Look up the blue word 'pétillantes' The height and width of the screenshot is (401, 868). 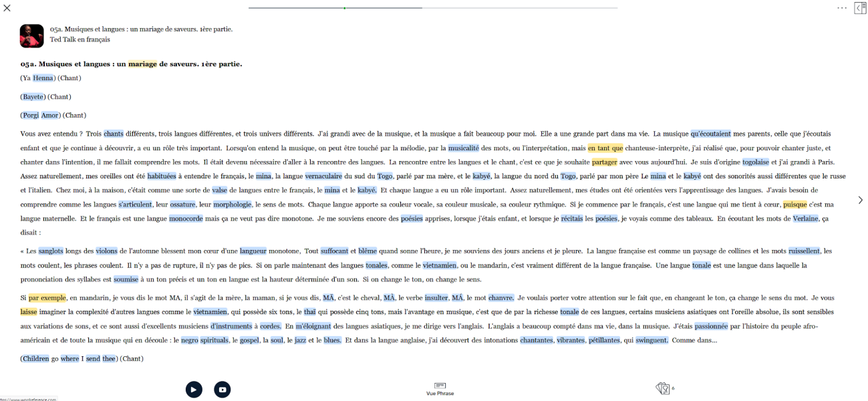(x=605, y=340)
